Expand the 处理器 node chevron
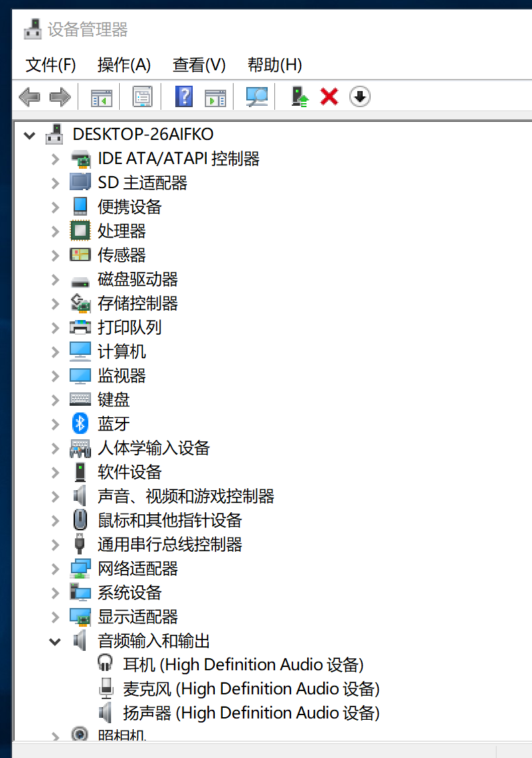The height and width of the screenshot is (758, 532). click(55, 232)
